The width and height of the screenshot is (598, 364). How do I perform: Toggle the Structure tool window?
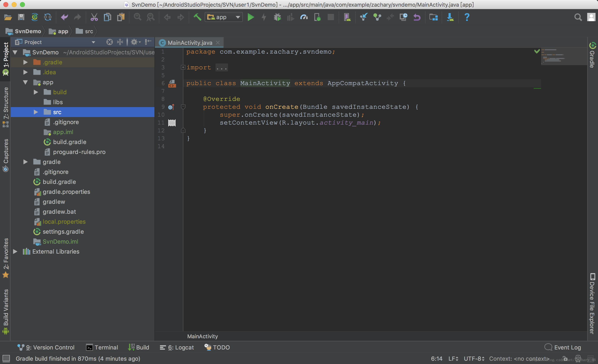(6, 107)
